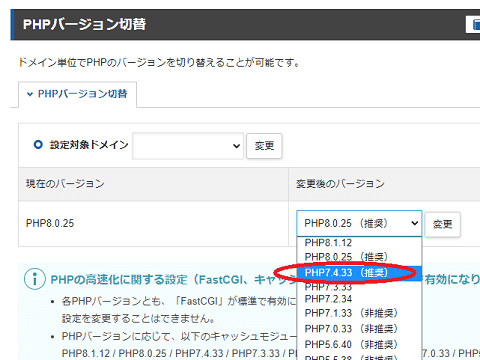The height and width of the screenshot is (360, 480).
Task: Choose PHP7.0.33 (非推奨) option
Action: click(x=359, y=329)
